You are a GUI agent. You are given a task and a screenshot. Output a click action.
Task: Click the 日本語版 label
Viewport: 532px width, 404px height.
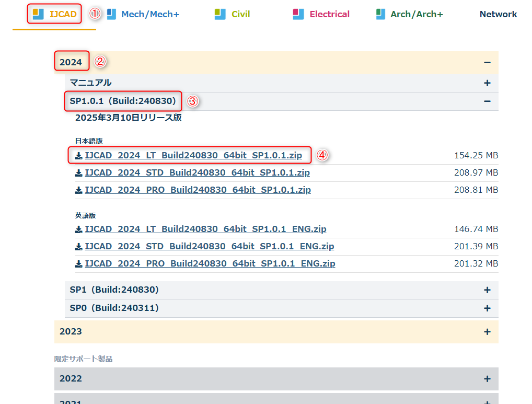pyautogui.click(x=89, y=141)
